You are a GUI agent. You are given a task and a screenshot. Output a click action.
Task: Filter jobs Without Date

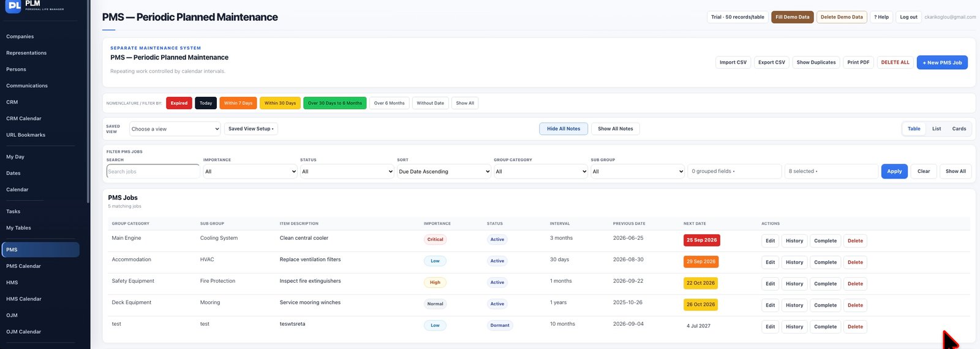point(431,103)
